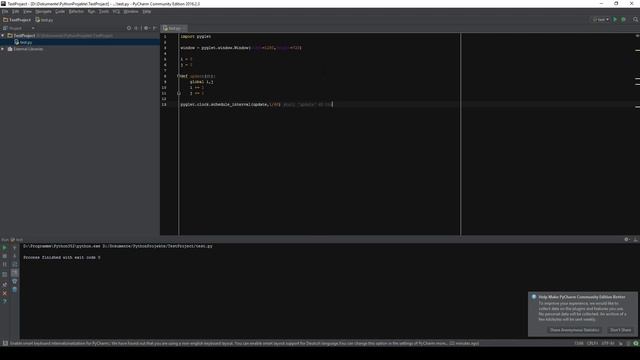Toggle the Scroll to End button in Run console
The width and height of the screenshot is (640, 360).
14,273
